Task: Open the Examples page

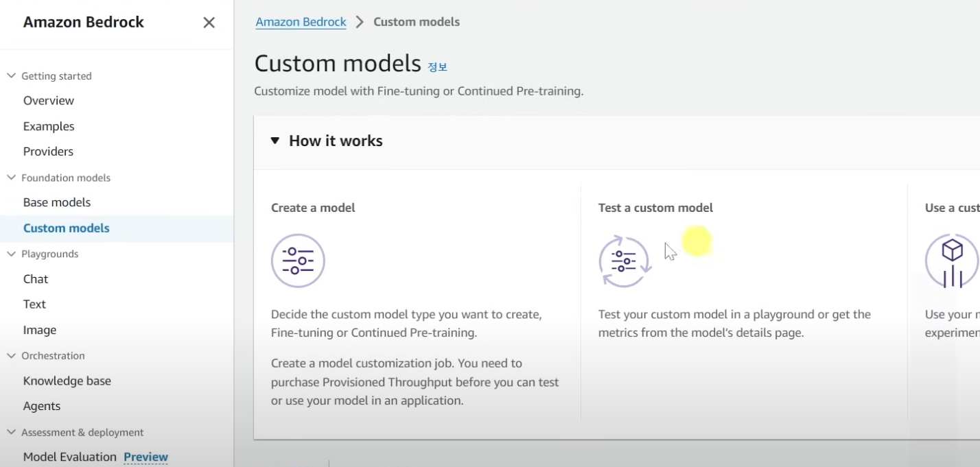Action: (49, 126)
